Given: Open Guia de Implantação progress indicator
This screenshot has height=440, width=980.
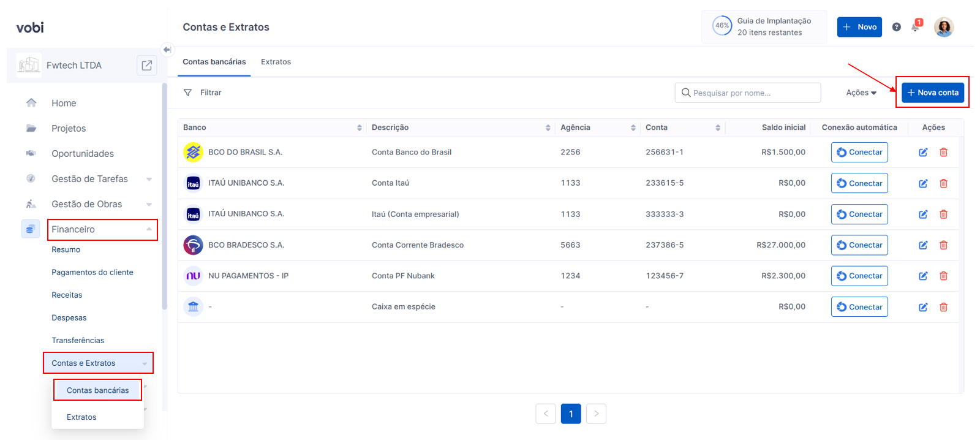Looking at the screenshot, I should tap(764, 26).
